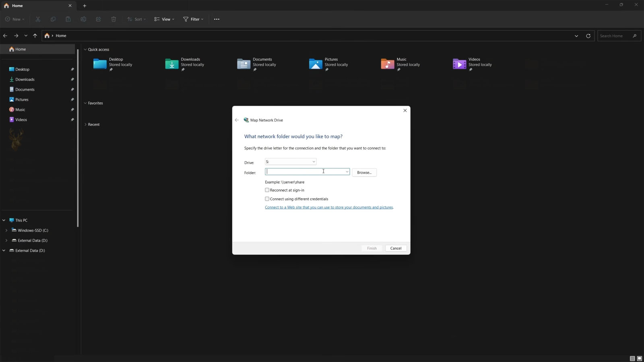Image resolution: width=644 pixels, height=362 pixels.
Task: Open the Videos folder in Quick access
Action: tap(473, 64)
